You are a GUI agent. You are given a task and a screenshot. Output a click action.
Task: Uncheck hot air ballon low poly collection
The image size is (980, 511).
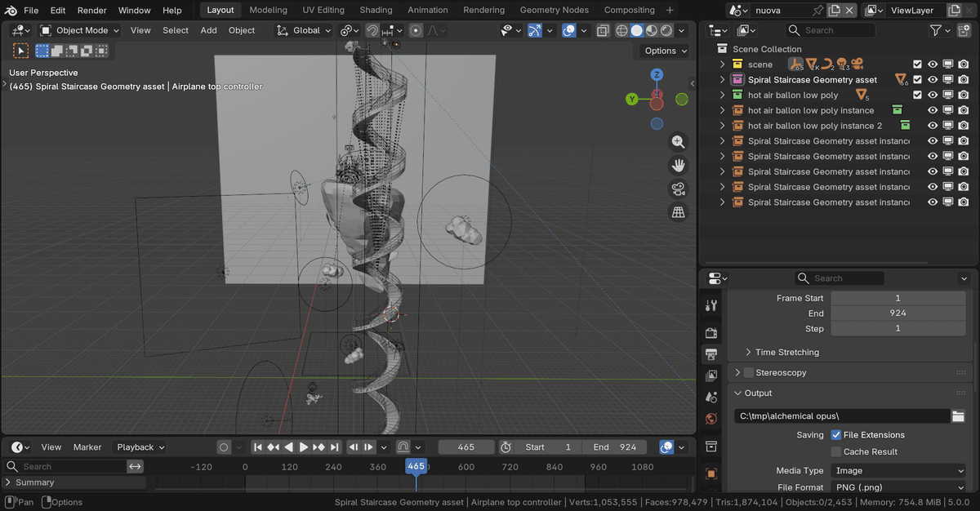pos(917,96)
